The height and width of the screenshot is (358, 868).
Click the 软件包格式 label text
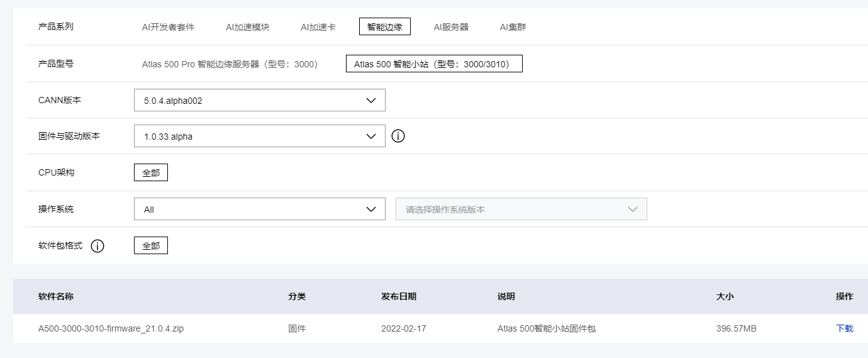tap(60, 245)
